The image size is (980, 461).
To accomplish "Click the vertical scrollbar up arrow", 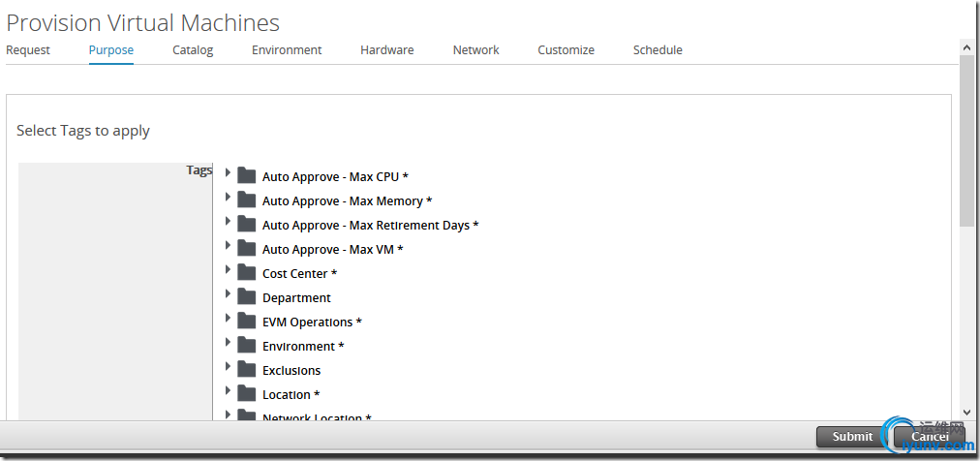I will [966, 46].
